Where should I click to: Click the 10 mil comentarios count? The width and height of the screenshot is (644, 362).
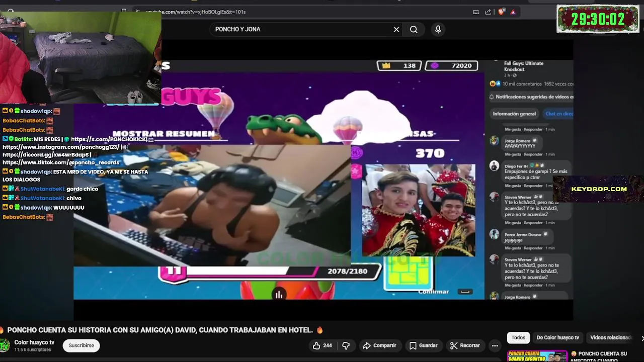[x=522, y=84]
